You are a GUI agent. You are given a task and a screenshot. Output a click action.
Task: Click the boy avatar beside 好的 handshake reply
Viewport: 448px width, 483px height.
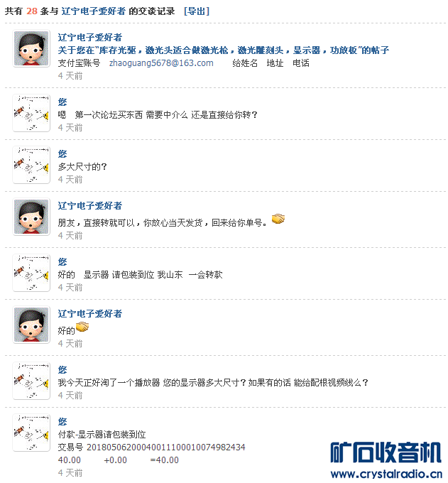31,325
